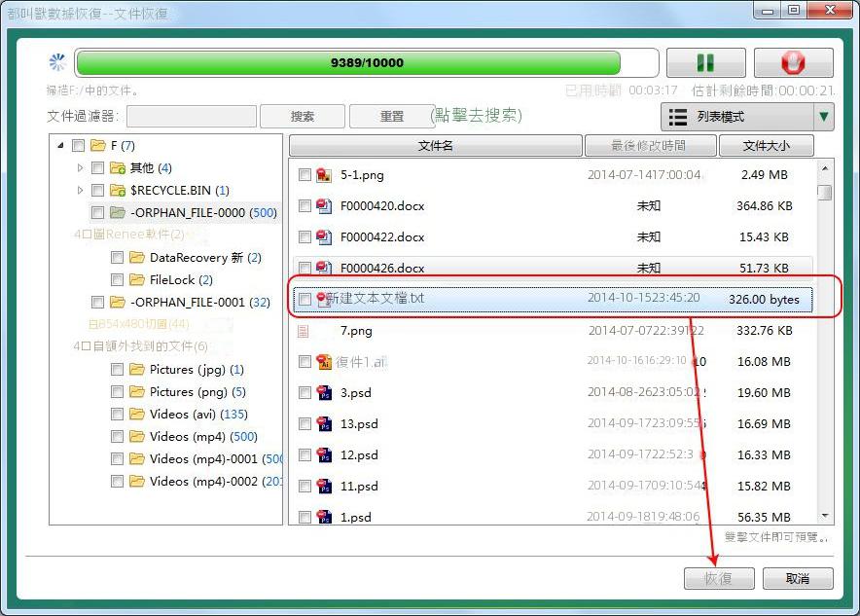Click the Videos (mp4)-0002 folder icon
860x616 pixels.
coord(136,481)
